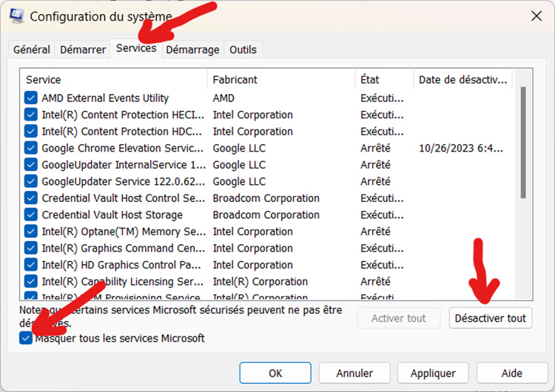
Task: Uncheck Credential Vault Host Storage service
Action: [x=31, y=214]
